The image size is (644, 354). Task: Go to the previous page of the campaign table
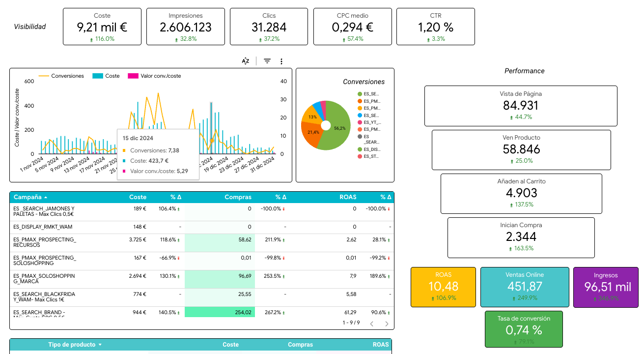pos(372,324)
